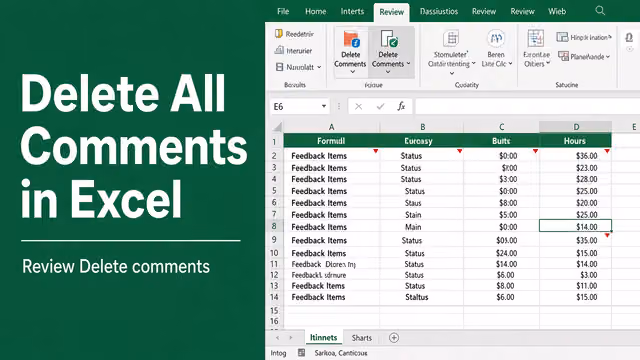Click the red Delete Comments icon

tap(351, 39)
